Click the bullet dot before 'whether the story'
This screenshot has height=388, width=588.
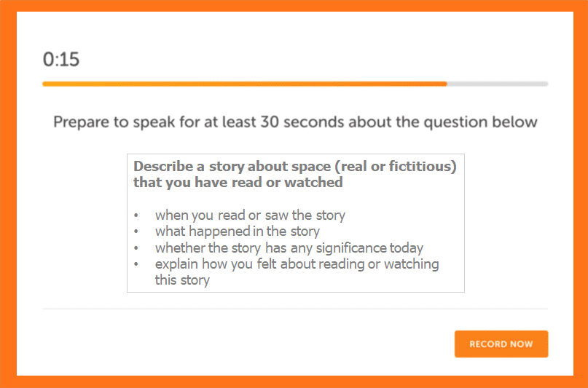(136, 248)
